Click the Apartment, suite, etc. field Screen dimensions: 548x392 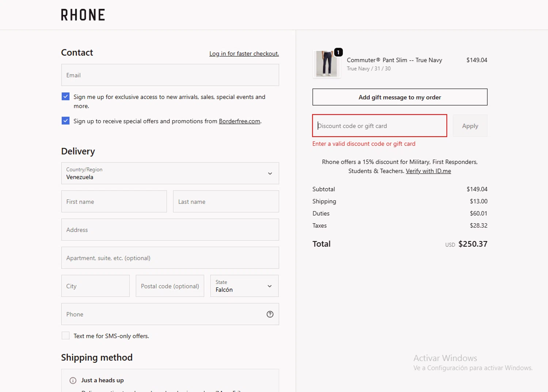coord(170,258)
